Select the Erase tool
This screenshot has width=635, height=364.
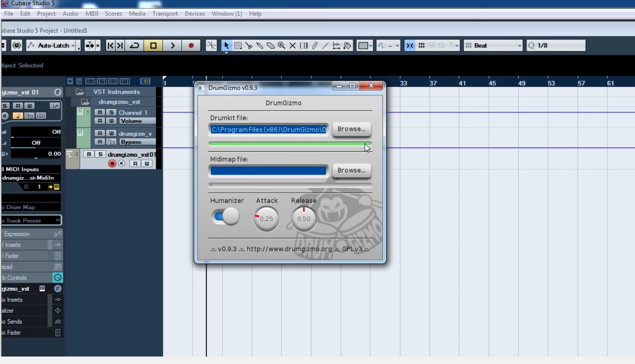tap(270, 46)
